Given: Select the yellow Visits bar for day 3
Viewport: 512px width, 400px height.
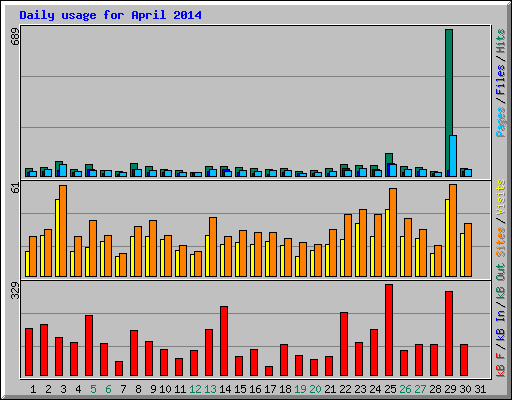Looking at the screenshot, I should [57, 238].
